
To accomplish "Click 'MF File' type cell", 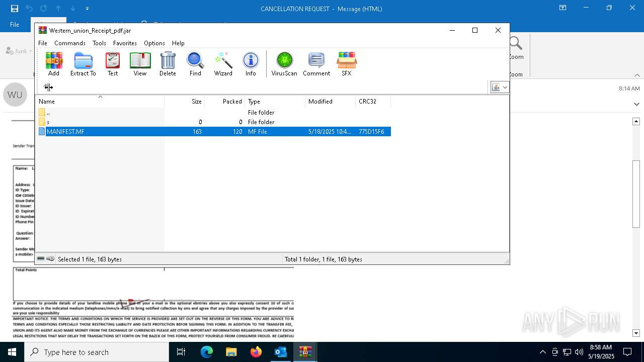I will (258, 132).
